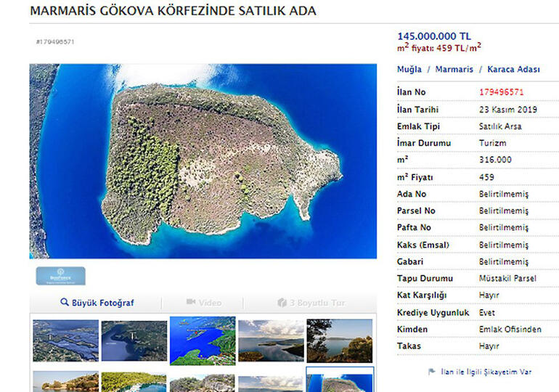The image size is (559, 392).
Task: Open the Karaca Adası breadcrumb link
Action: (x=513, y=69)
